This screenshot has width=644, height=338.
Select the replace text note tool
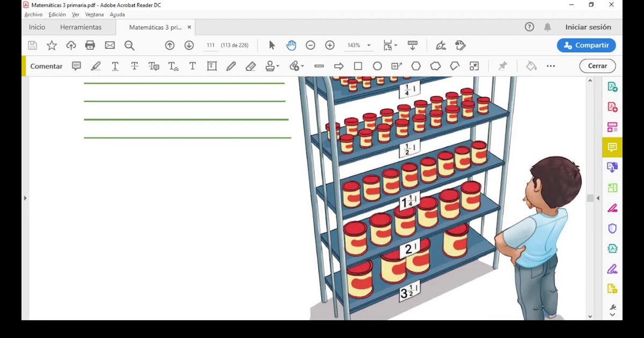[x=153, y=66]
